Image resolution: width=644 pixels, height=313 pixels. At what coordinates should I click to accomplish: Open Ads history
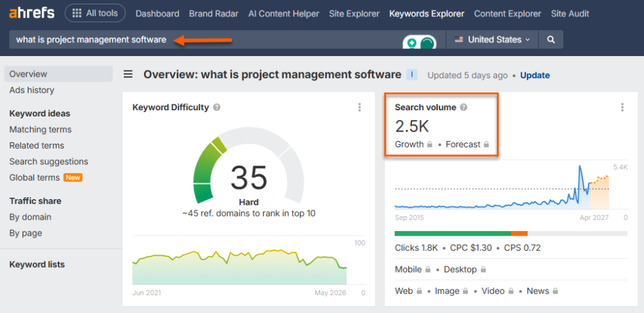point(31,90)
